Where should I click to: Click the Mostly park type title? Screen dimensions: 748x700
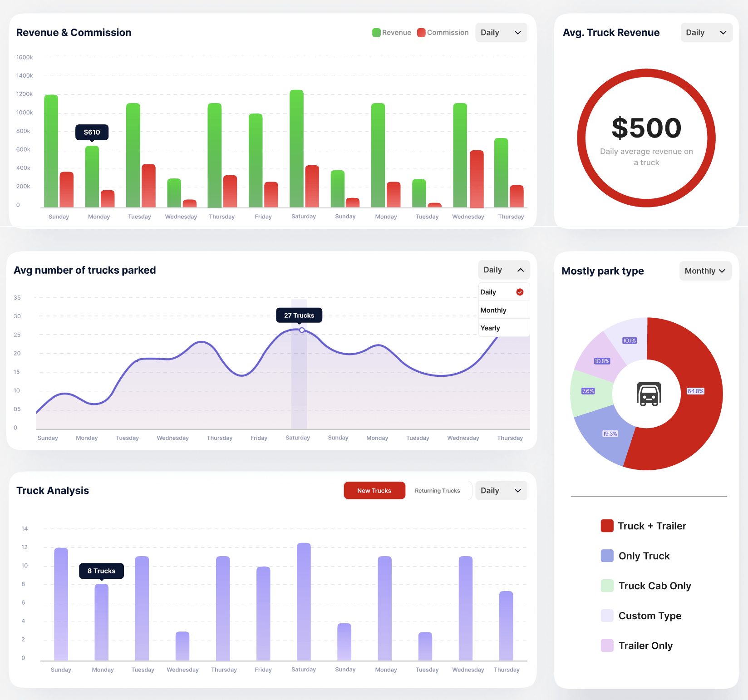(x=603, y=271)
